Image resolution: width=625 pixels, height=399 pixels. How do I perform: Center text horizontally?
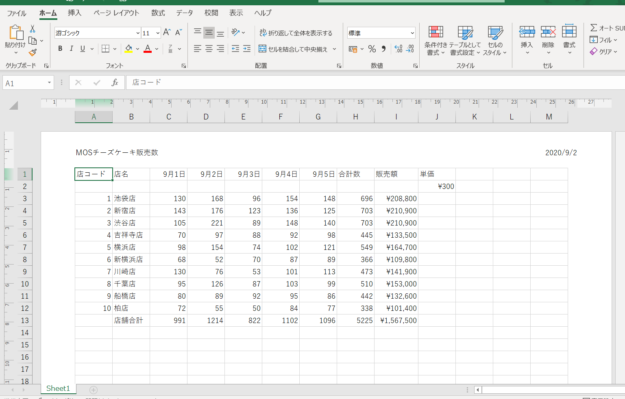(209, 49)
